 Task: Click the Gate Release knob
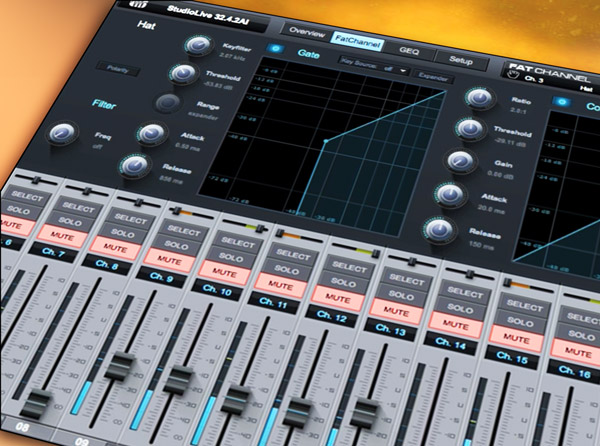[134, 166]
